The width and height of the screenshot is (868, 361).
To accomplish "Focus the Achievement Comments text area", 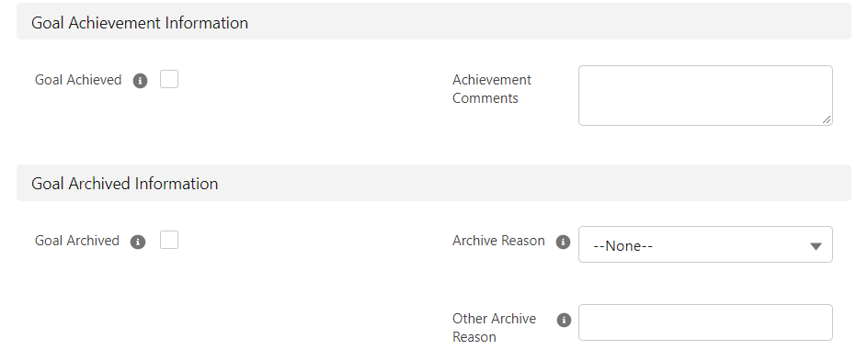I will (x=705, y=96).
